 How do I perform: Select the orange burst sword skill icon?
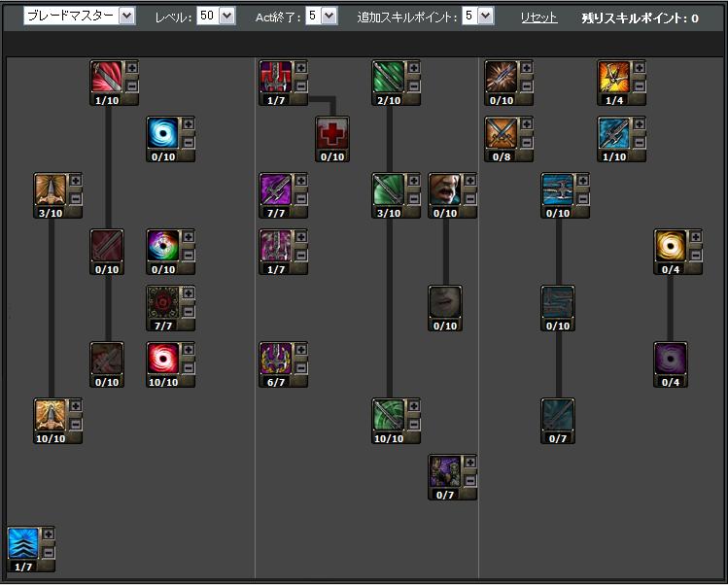pos(502,77)
